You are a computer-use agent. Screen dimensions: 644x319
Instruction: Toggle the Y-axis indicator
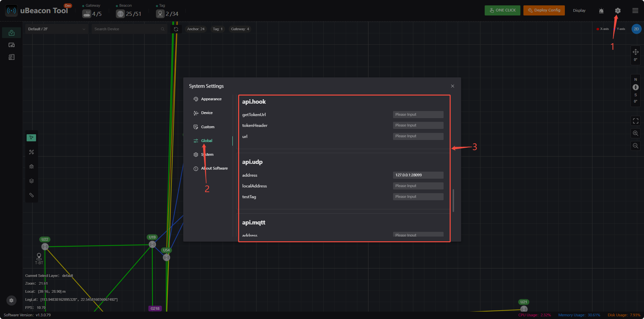(x=621, y=29)
